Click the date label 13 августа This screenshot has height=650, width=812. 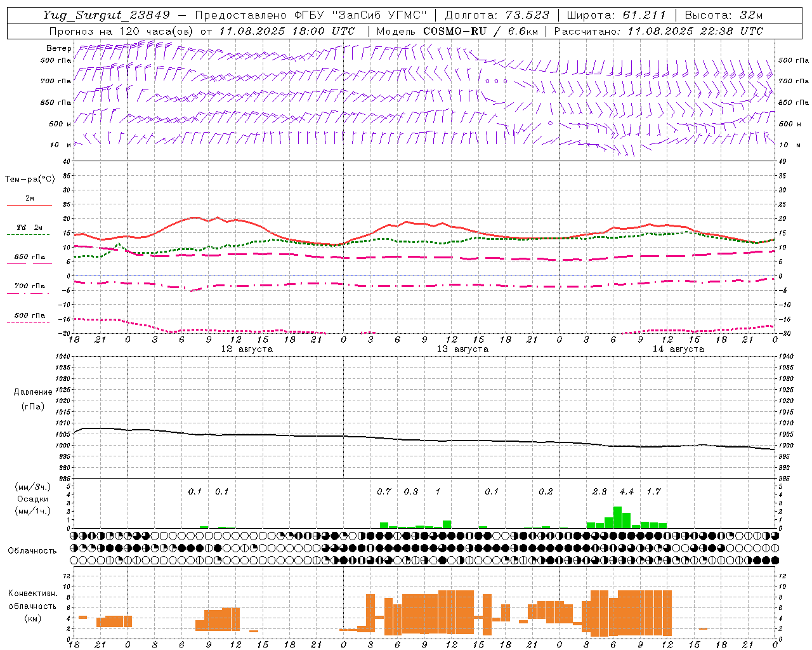(x=462, y=349)
